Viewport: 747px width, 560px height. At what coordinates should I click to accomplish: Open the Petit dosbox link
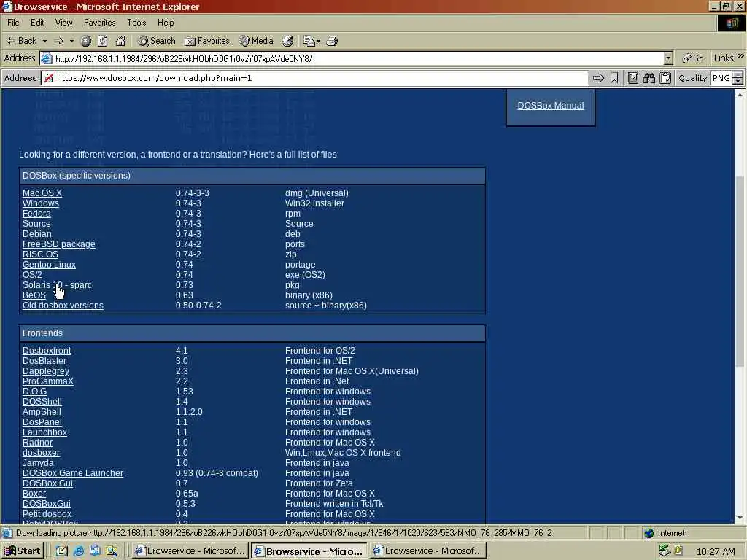[47, 514]
